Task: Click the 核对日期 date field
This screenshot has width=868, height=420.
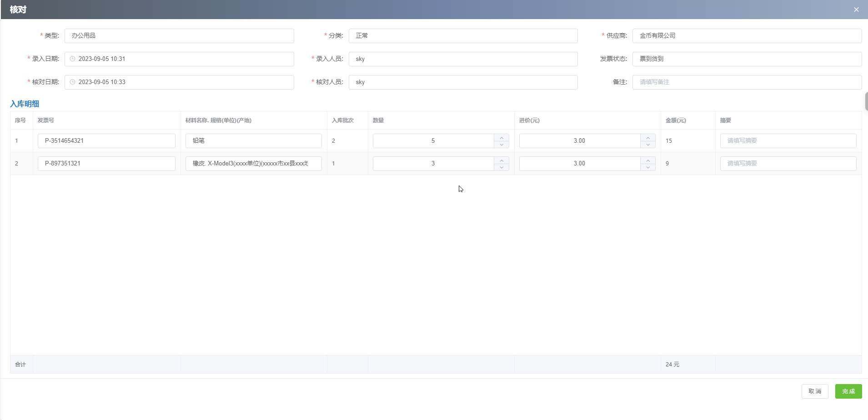Action: (x=179, y=82)
